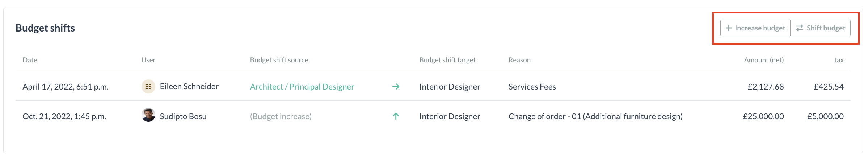Click the green up arrow in second row

click(396, 116)
